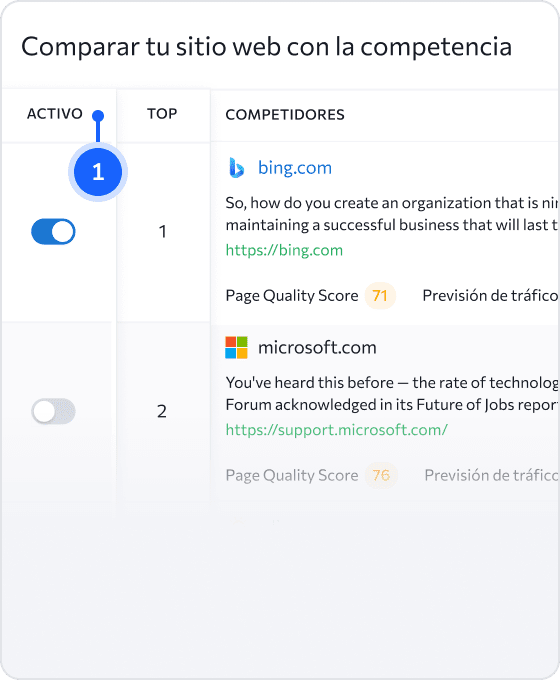This screenshot has width=560, height=680.
Task: Click the TOP column header
Action: coord(162,114)
